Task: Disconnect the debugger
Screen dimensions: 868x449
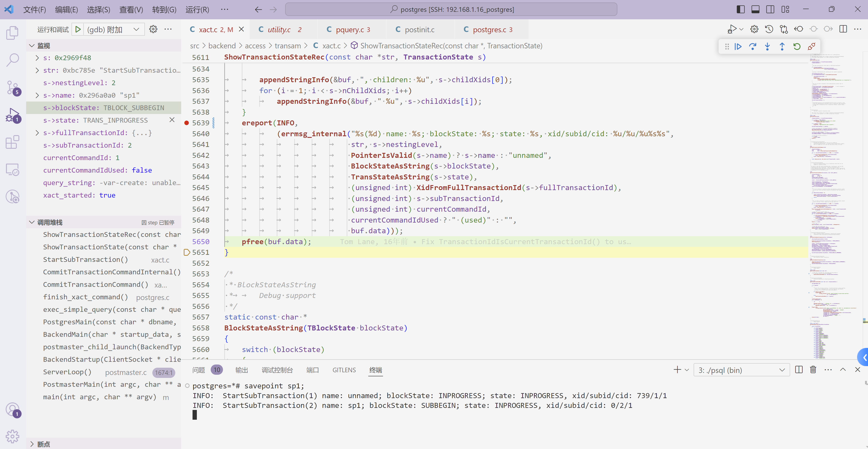Action: tap(811, 47)
